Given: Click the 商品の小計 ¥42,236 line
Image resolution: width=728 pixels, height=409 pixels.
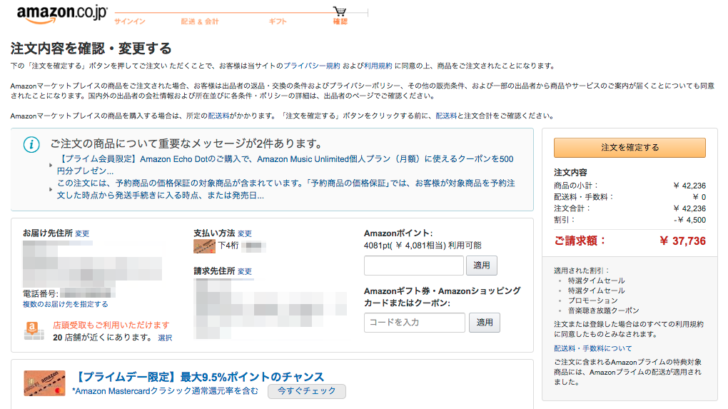Looking at the screenshot, I should [630, 186].
